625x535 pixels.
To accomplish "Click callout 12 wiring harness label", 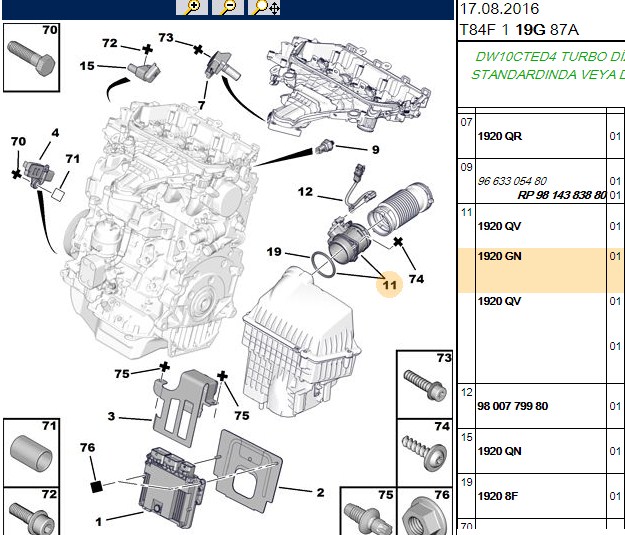I will [305, 192].
